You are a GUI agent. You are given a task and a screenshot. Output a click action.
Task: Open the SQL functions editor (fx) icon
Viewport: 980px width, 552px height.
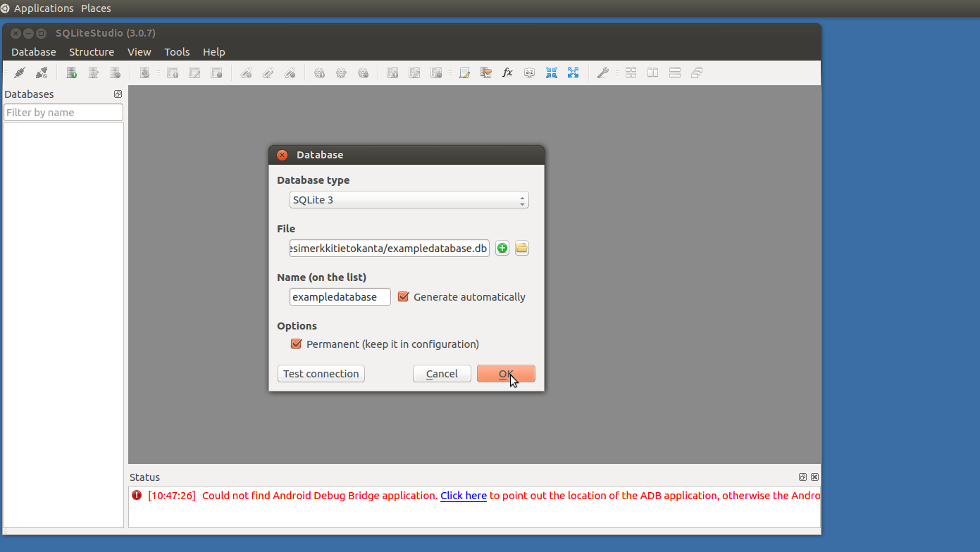507,73
